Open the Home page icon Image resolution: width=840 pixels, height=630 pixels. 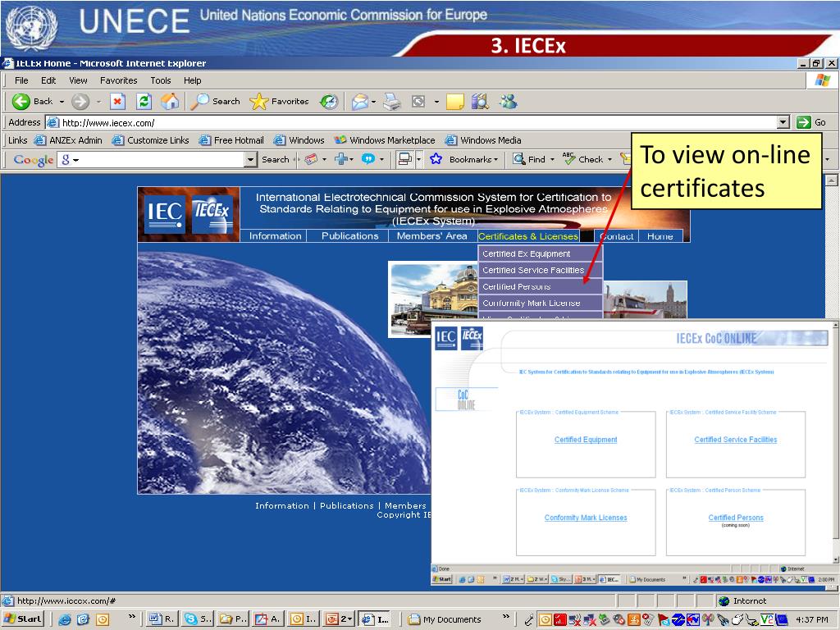click(x=170, y=101)
